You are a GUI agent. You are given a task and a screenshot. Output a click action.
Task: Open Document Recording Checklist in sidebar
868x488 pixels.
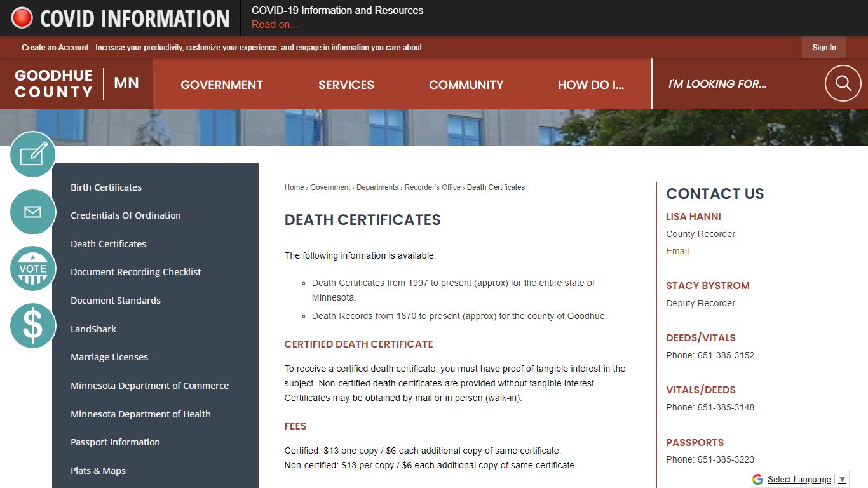coord(135,272)
